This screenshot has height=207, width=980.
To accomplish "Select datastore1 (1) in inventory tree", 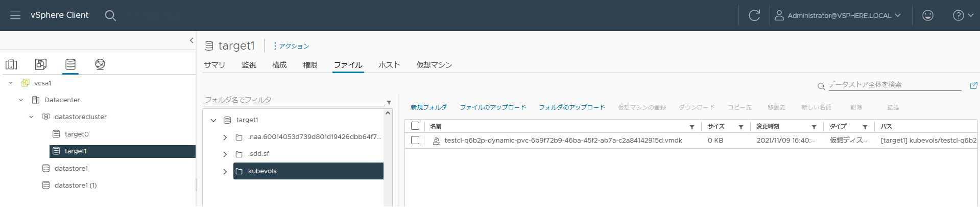I will tap(76, 185).
